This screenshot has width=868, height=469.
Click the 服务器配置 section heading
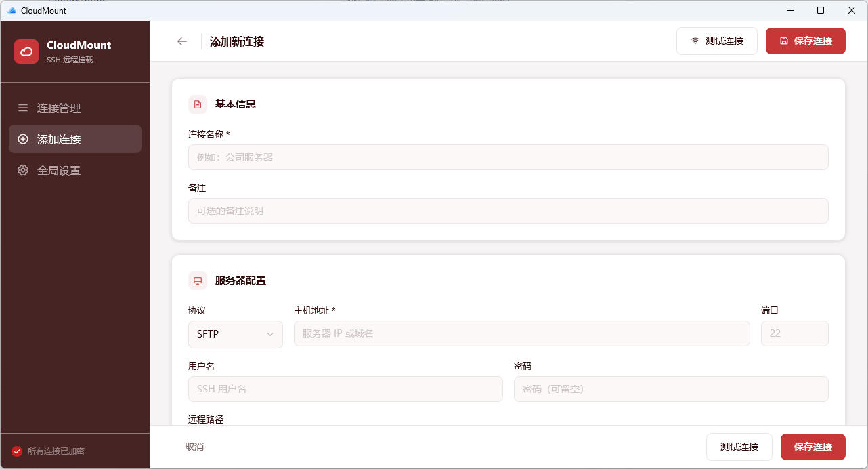(x=240, y=281)
